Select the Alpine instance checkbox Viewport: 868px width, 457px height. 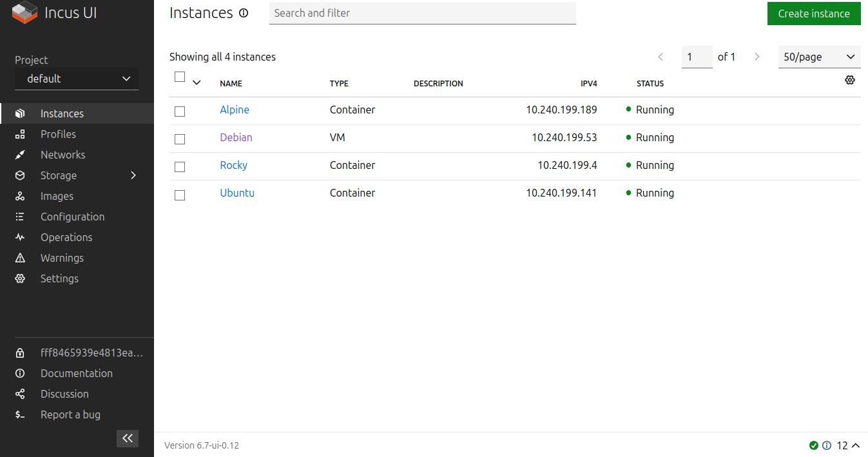coord(180,112)
